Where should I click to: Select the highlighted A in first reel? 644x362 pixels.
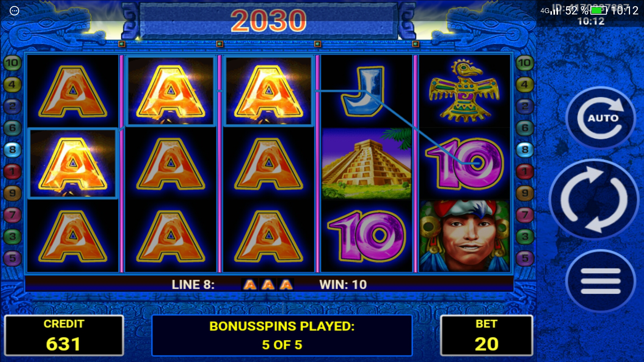[x=72, y=164]
